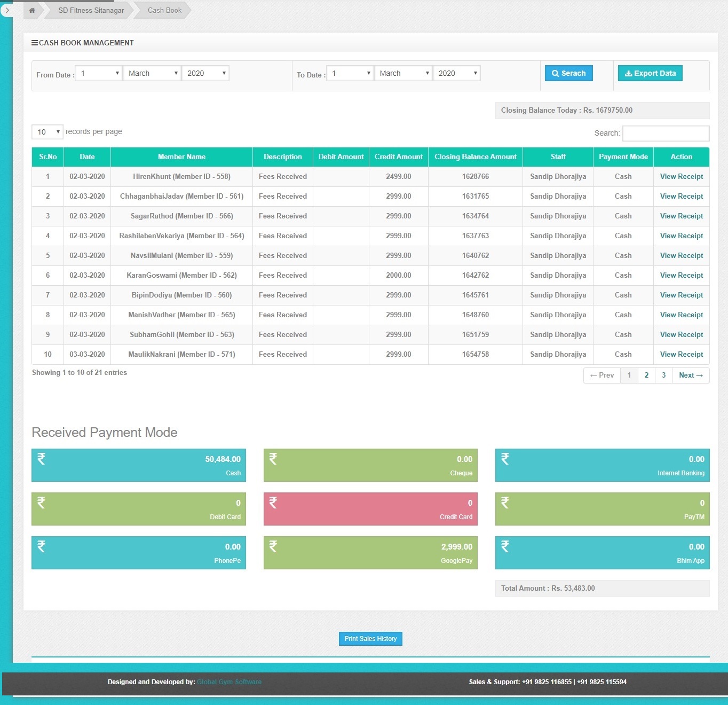Open the To Date year dropdown showing 2020
Screen dimensions: 728x705
pos(456,73)
